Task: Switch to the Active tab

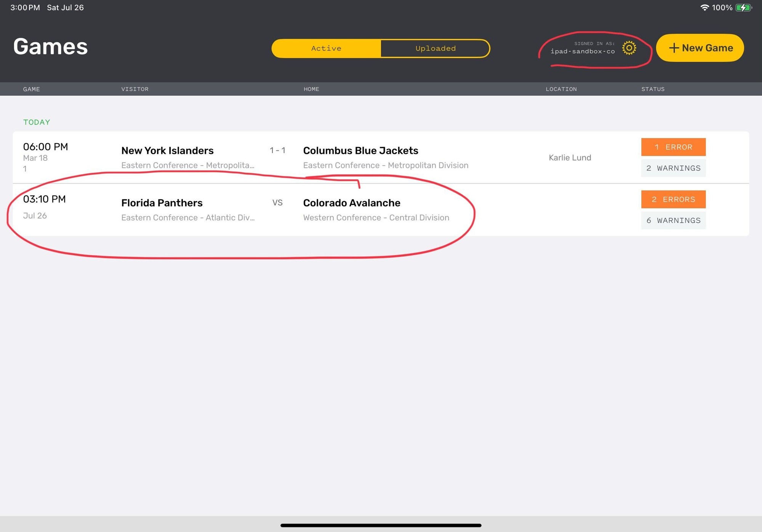Action: [x=326, y=48]
